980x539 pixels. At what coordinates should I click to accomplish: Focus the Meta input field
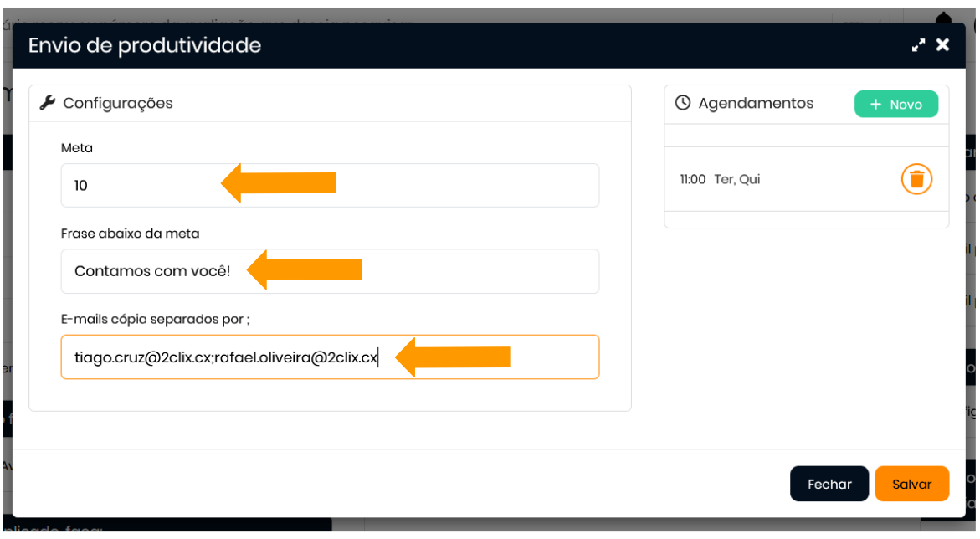point(142,185)
